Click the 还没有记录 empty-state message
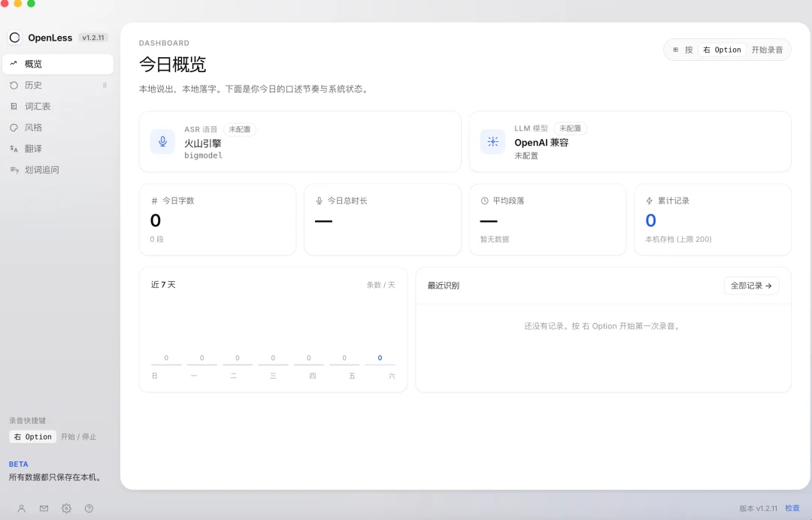 coord(603,326)
